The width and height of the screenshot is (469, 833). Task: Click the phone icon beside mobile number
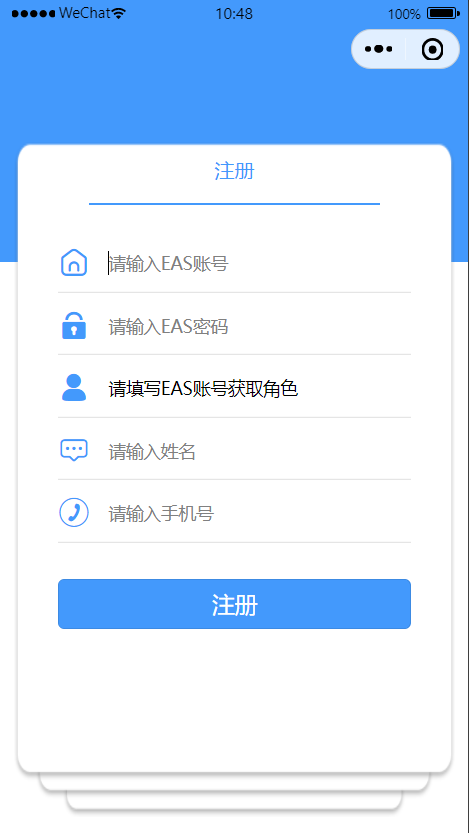[x=74, y=513]
